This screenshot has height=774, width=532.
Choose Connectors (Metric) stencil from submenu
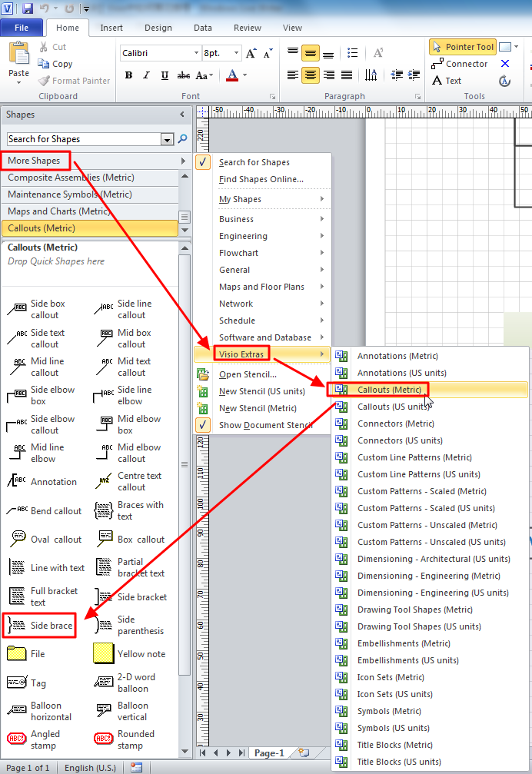430,424
